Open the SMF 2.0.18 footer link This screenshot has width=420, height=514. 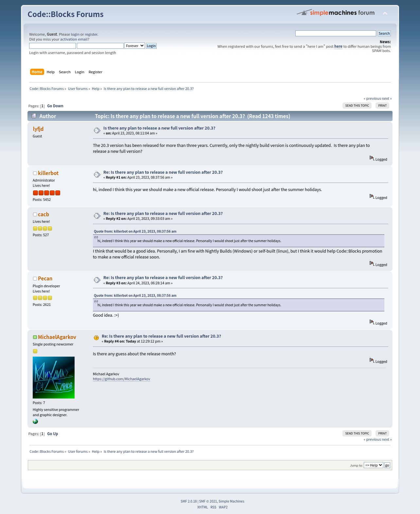tap(189, 501)
